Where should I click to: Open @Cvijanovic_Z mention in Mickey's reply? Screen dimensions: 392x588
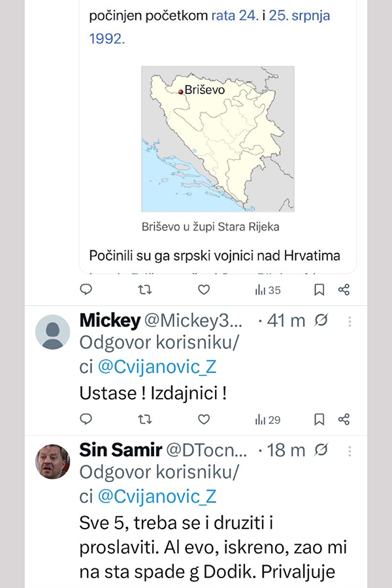[156, 368]
